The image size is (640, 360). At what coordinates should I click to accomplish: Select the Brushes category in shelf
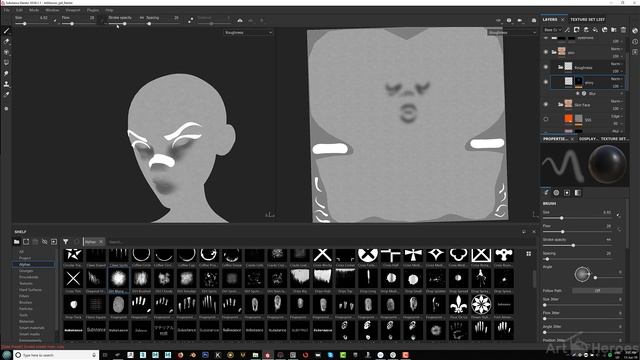(25, 302)
